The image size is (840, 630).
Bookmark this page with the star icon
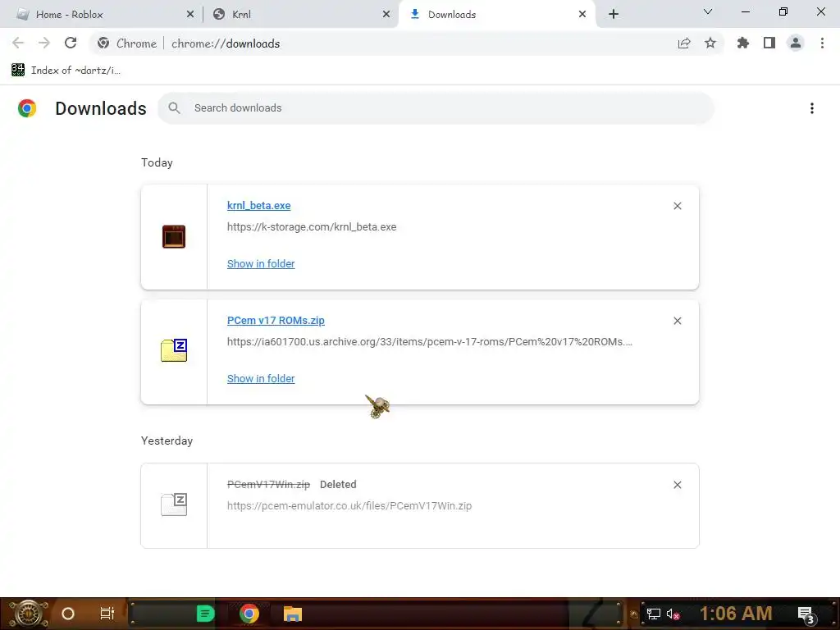[x=710, y=43]
